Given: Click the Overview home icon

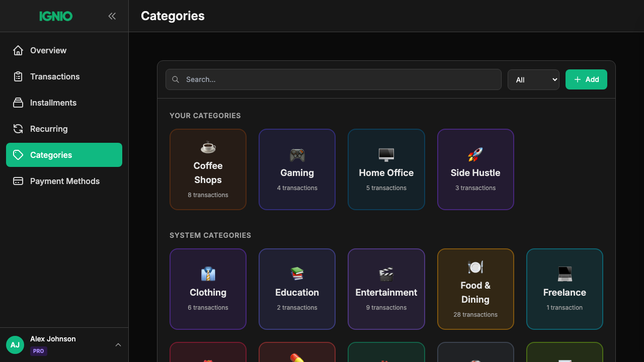Looking at the screenshot, I should point(18,50).
